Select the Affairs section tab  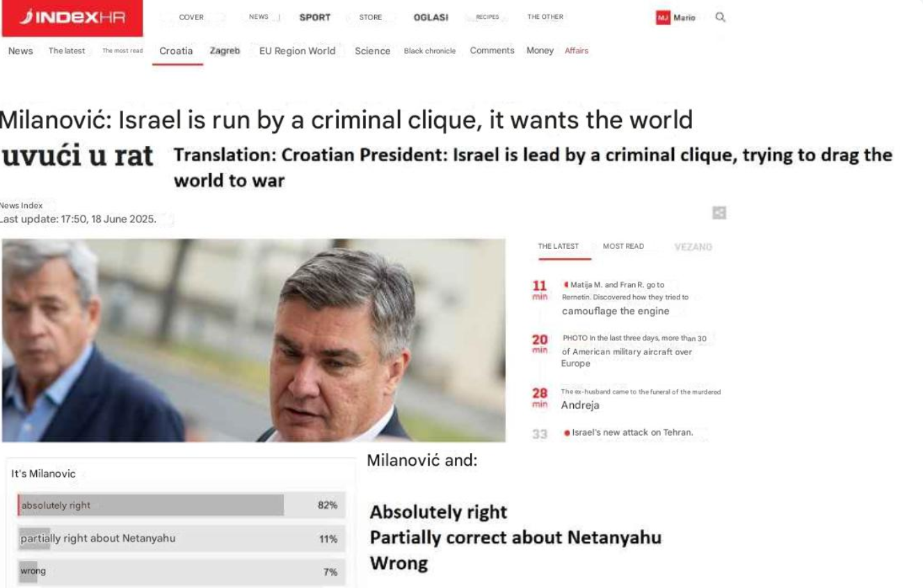pyautogui.click(x=577, y=51)
